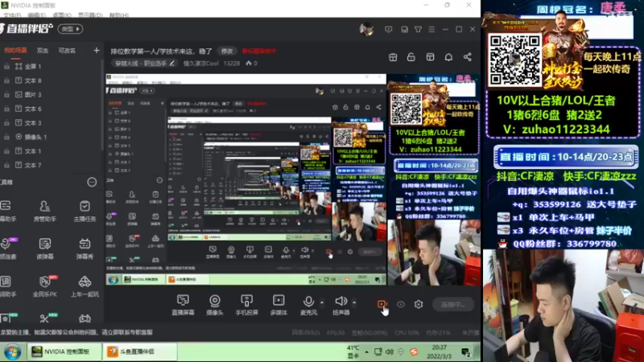
Task: Open 文件(F) menu in NVIDIA 控制面板
Action: 12,14
